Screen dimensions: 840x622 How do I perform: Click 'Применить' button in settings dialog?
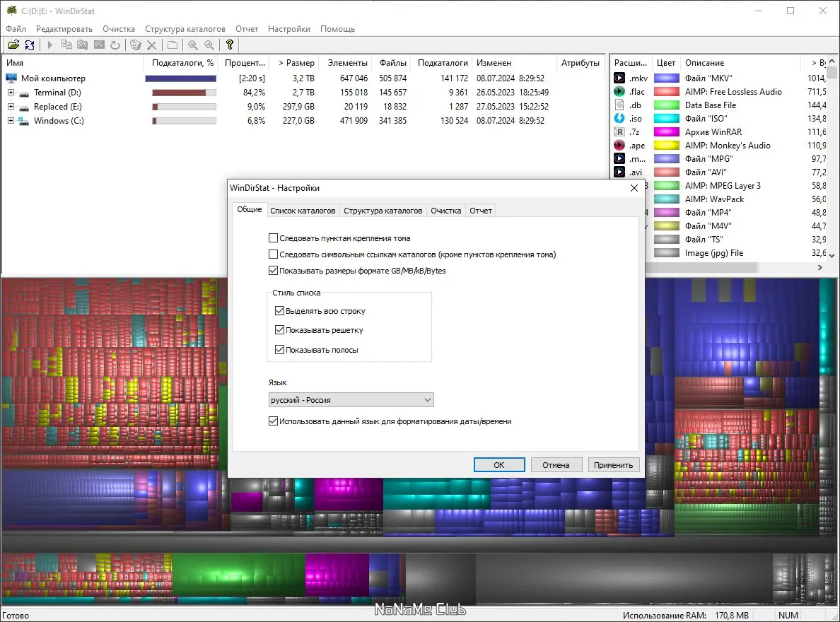pyautogui.click(x=614, y=465)
